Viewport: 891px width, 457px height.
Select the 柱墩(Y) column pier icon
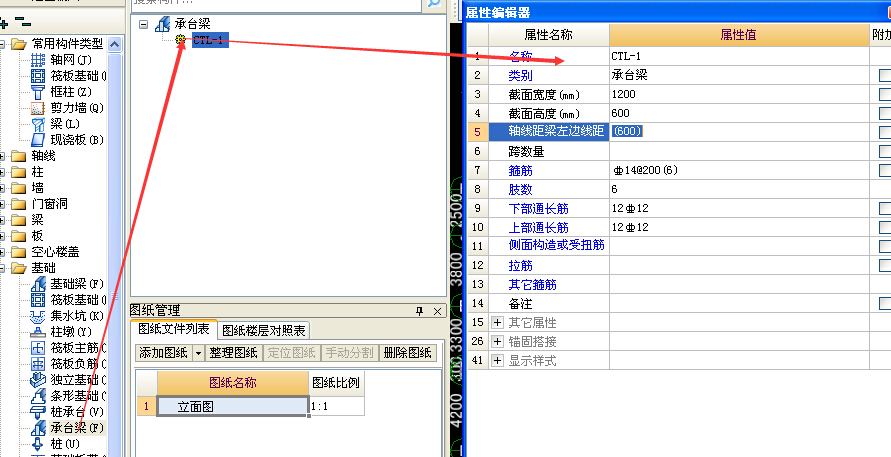pos(38,331)
